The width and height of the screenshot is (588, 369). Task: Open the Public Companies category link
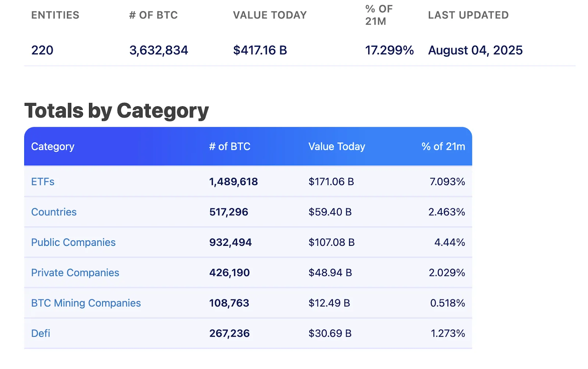(73, 242)
